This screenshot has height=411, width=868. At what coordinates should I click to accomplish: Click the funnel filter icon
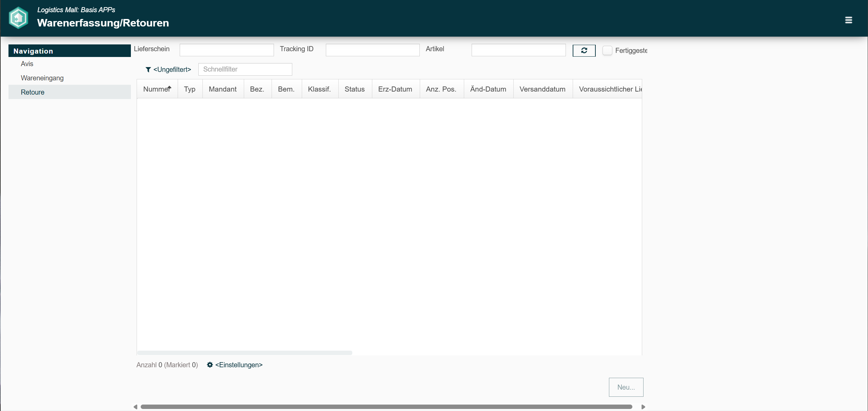(x=148, y=70)
